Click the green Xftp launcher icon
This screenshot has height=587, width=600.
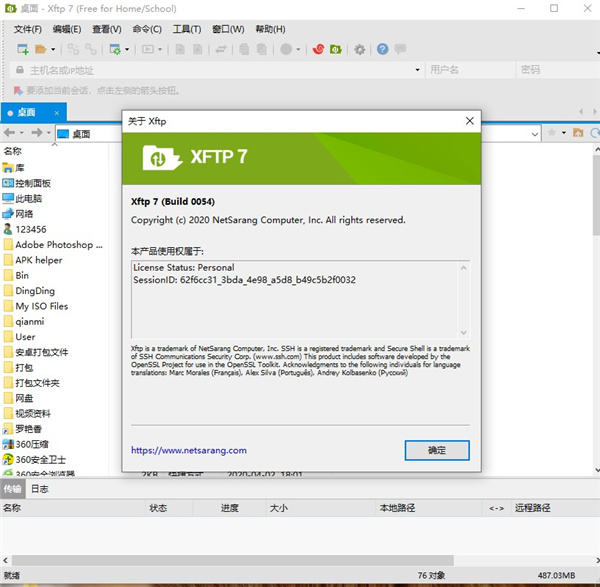336,49
